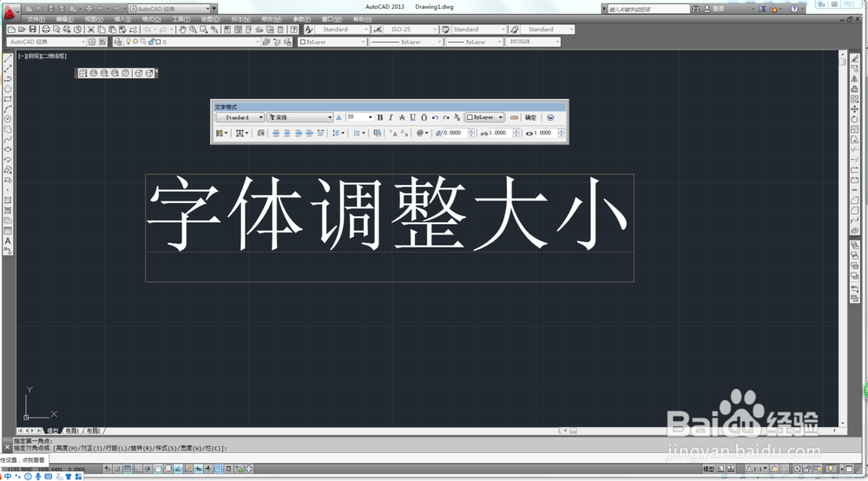Open the BYCOLOR plot style dropdown

click(533, 42)
